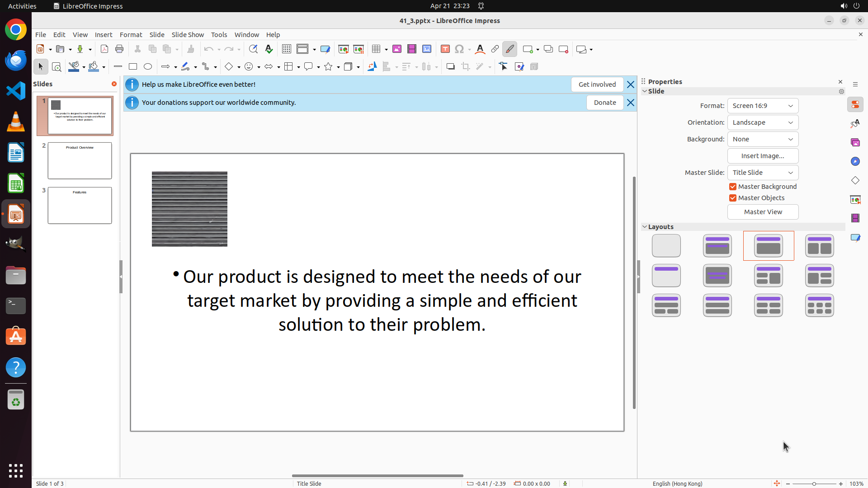
Task: Open the Navigator sidebar deck
Action: (855, 162)
